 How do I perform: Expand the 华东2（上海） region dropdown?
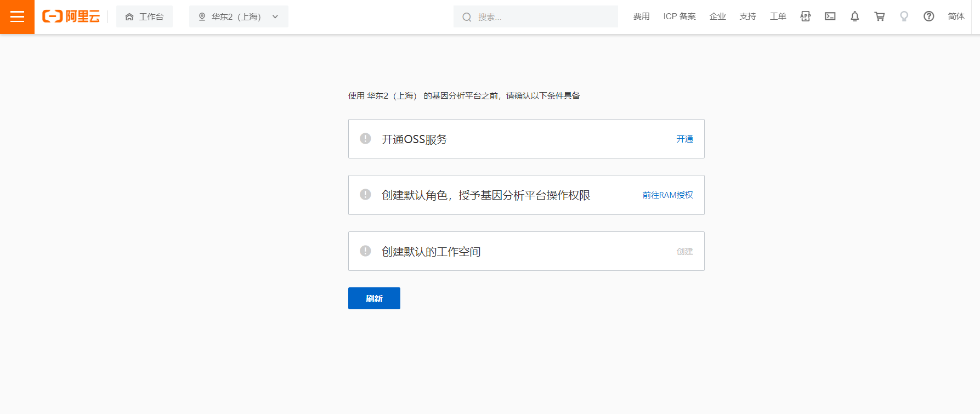[239, 17]
